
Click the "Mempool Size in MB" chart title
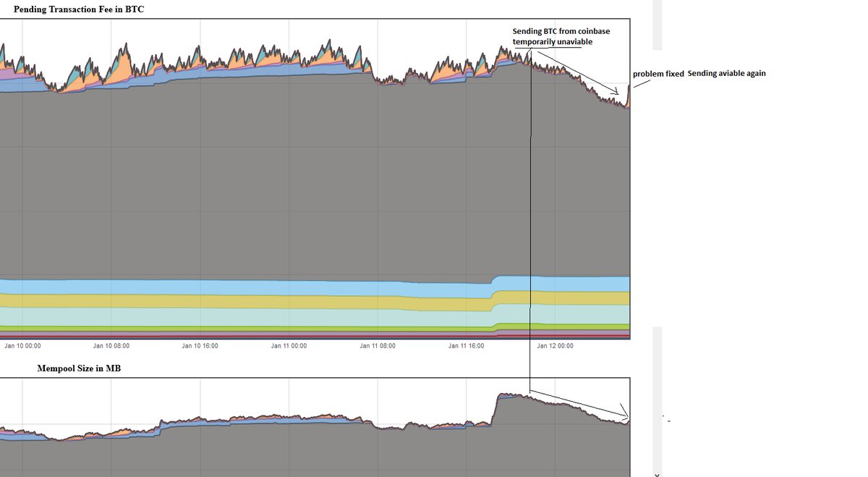tap(80, 369)
